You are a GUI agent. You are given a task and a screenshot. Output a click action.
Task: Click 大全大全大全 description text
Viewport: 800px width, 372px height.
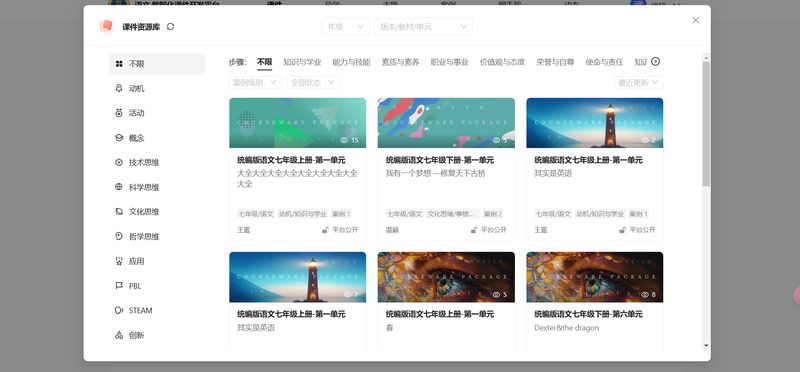[x=297, y=179]
